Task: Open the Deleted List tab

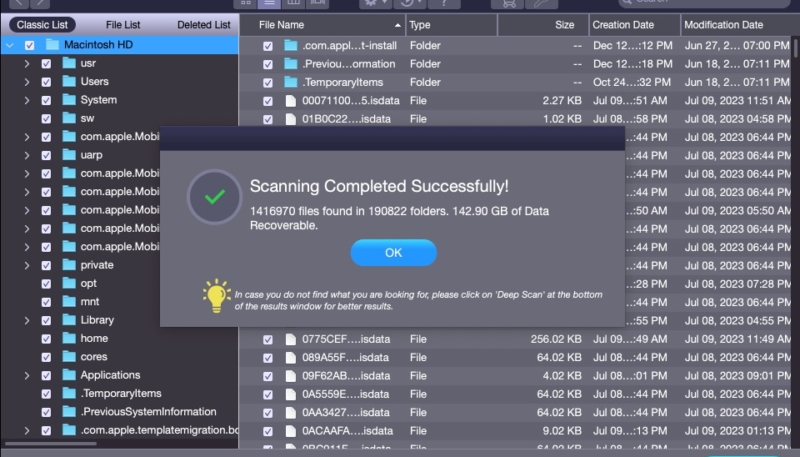Action: 203,24
